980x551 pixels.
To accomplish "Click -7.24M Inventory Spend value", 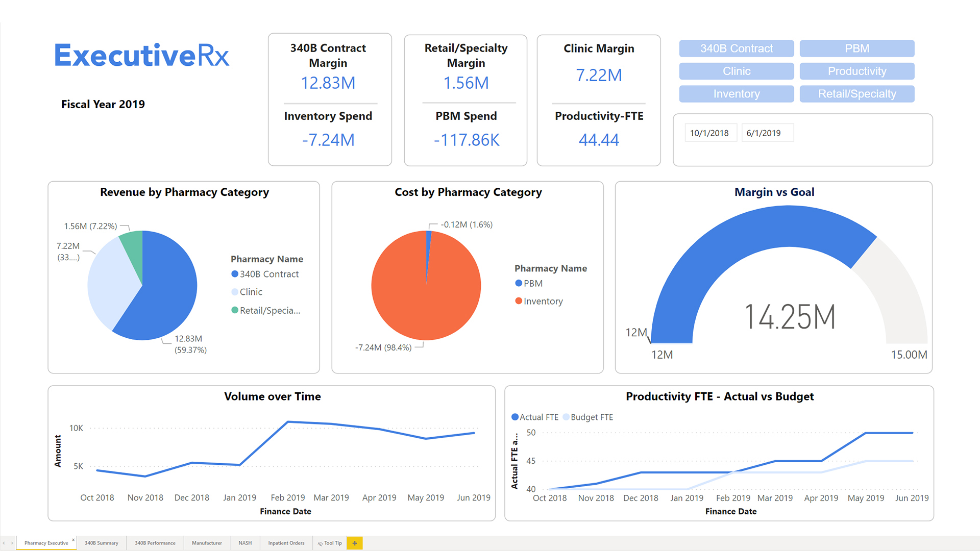I will click(x=328, y=140).
